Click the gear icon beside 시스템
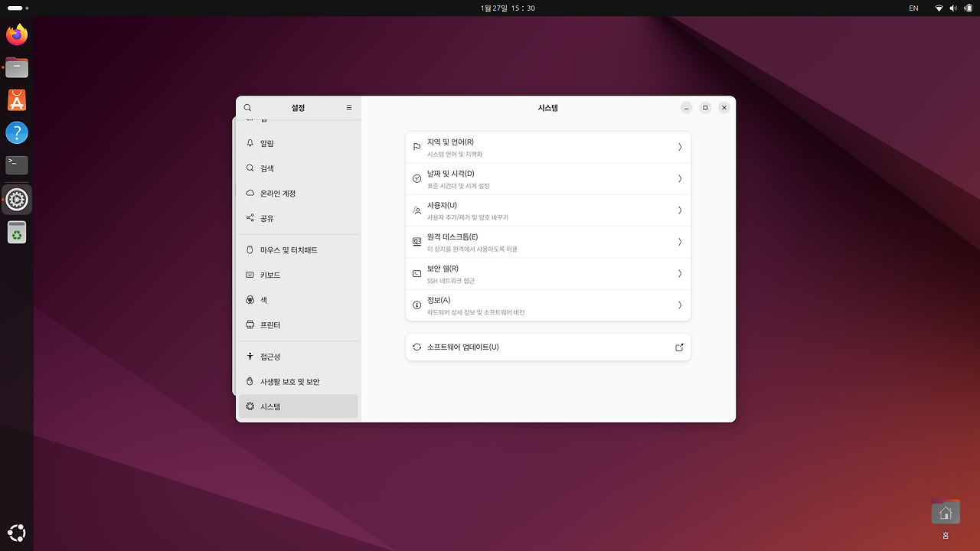The image size is (980, 551). tap(250, 406)
